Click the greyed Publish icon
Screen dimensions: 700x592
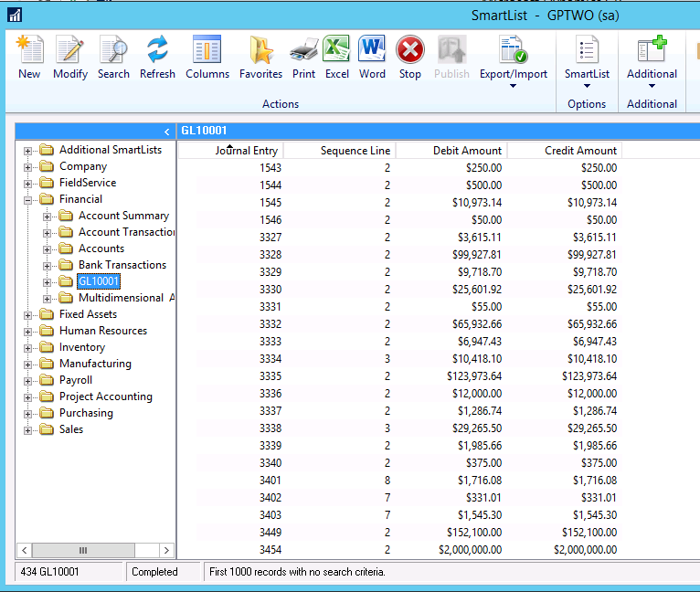pos(451,49)
